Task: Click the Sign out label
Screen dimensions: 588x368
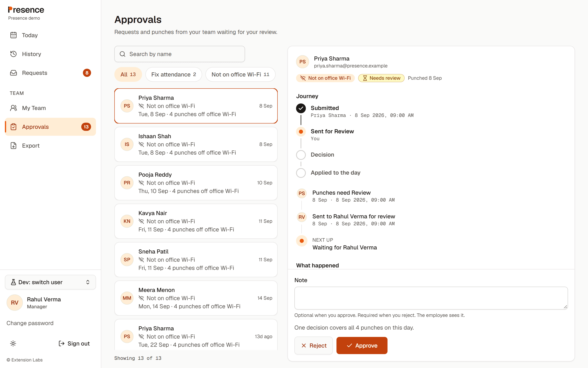Action: click(x=78, y=343)
